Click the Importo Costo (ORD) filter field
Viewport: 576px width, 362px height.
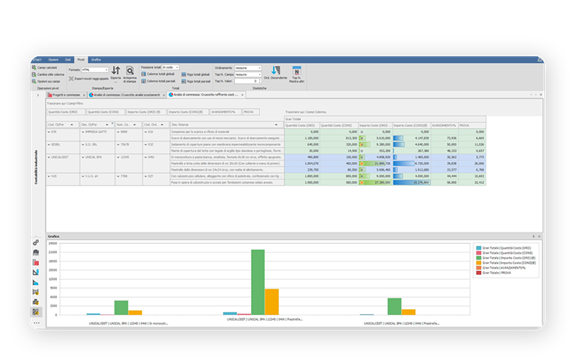pos(146,112)
